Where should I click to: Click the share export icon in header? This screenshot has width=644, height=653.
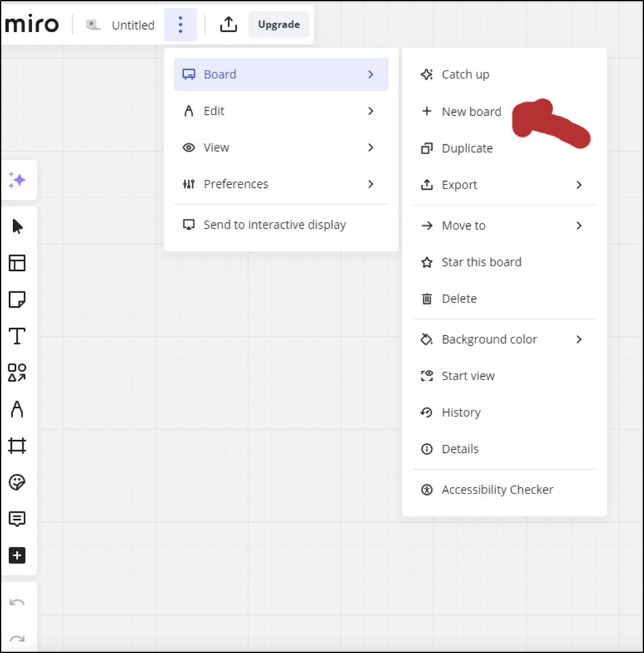pos(228,24)
